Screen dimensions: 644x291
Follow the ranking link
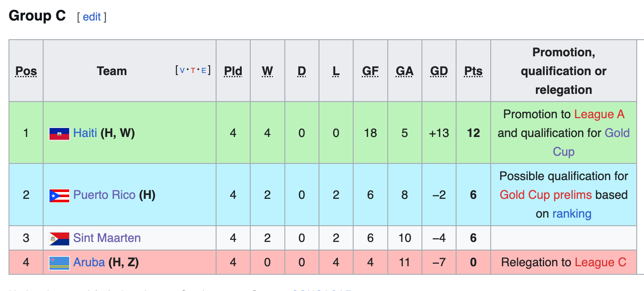pos(572,214)
